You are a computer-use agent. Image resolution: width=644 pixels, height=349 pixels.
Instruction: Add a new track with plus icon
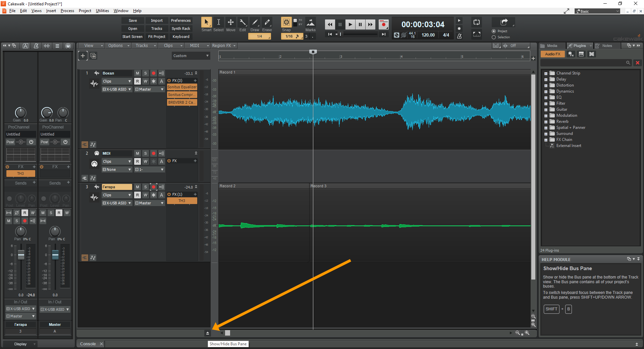coord(83,56)
